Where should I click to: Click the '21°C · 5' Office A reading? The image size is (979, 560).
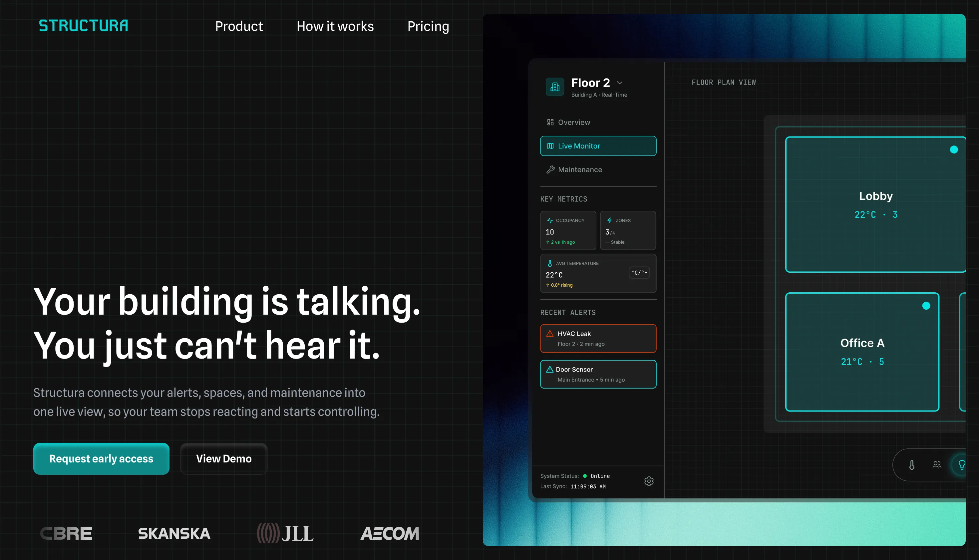click(x=862, y=362)
